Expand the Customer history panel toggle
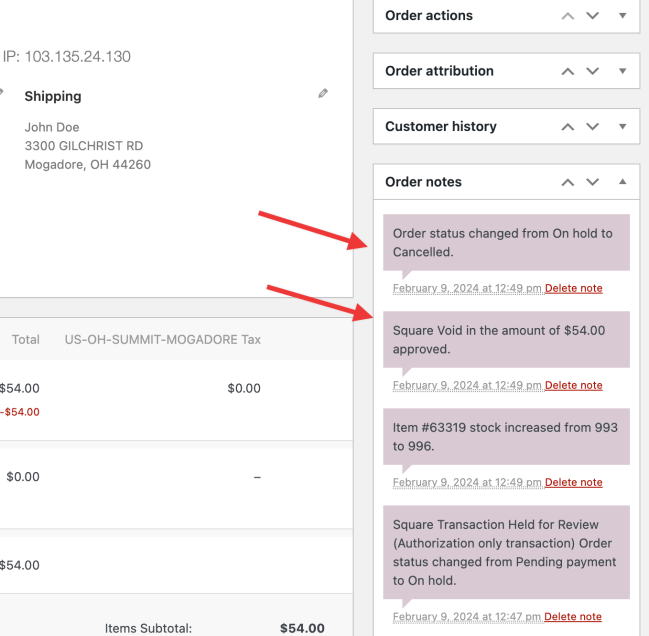This screenshot has height=636, width=649. tap(622, 127)
